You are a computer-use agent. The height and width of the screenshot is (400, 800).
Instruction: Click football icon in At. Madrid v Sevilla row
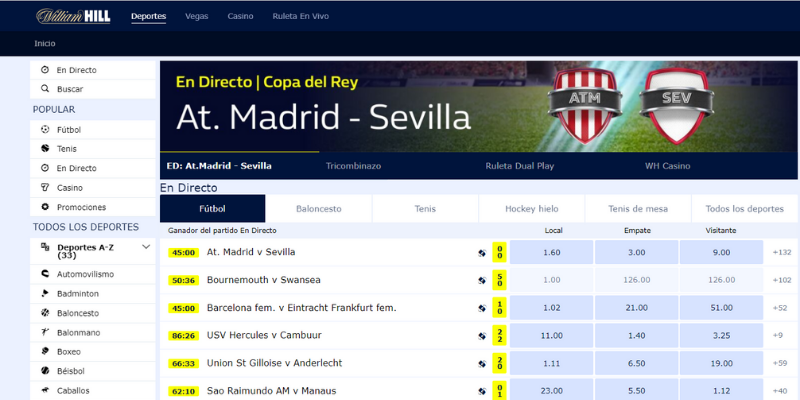482,253
